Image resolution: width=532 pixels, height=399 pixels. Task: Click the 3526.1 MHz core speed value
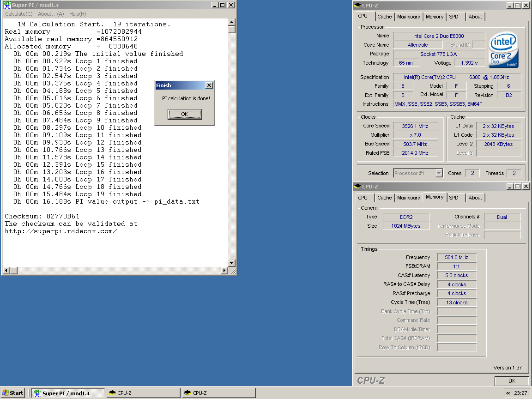pos(415,126)
